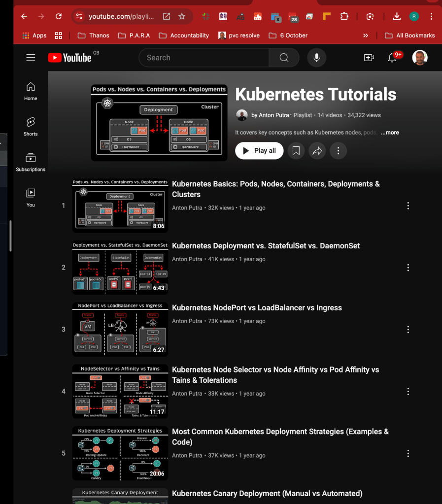Open options for NodePort vs LoadBalancer video
The height and width of the screenshot is (504, 442).
[x=408, y=330]
